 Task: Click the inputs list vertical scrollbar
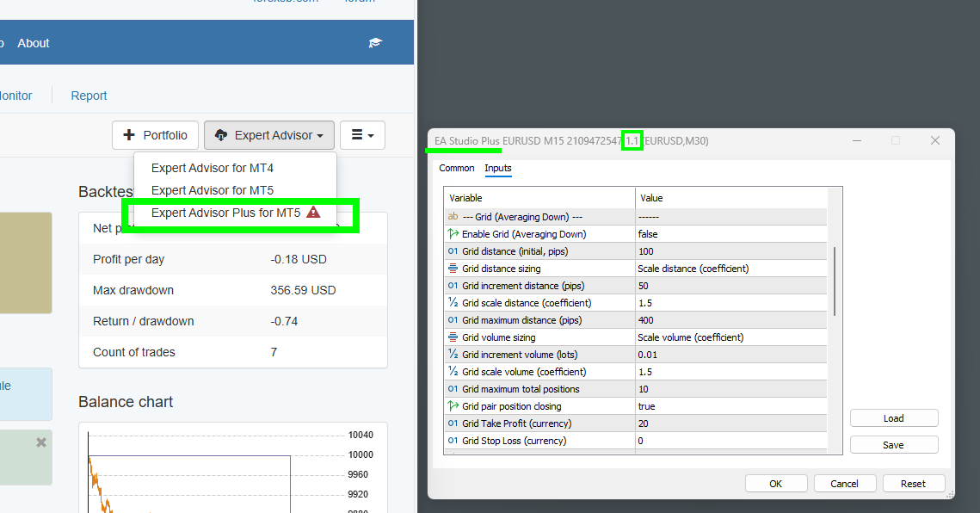[x=833, y=281]
